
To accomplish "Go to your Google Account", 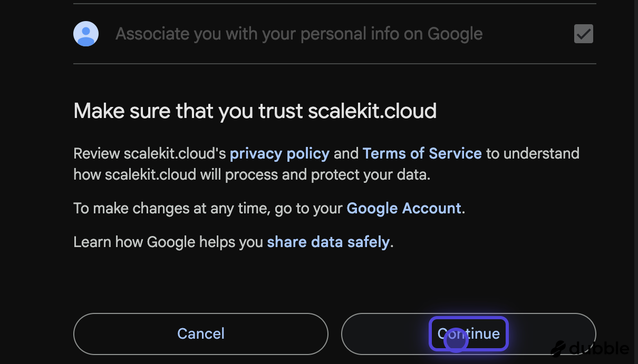I will (x=404, y=208).
